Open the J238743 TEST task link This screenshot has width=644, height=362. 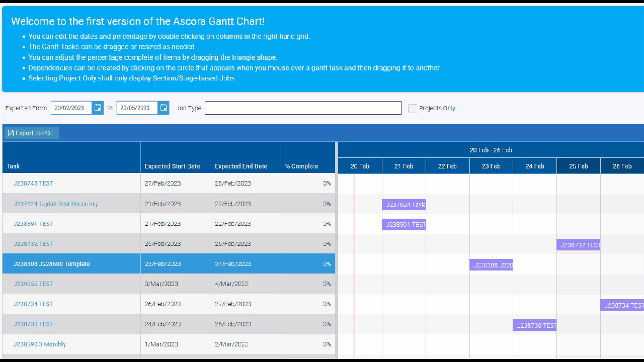coord(33,184)
